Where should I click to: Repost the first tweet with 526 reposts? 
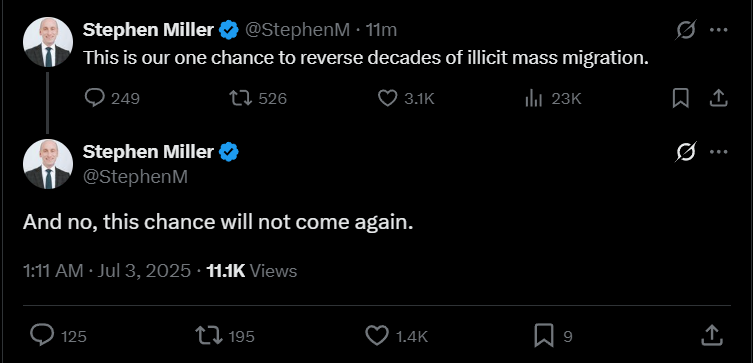click(258, 98)
